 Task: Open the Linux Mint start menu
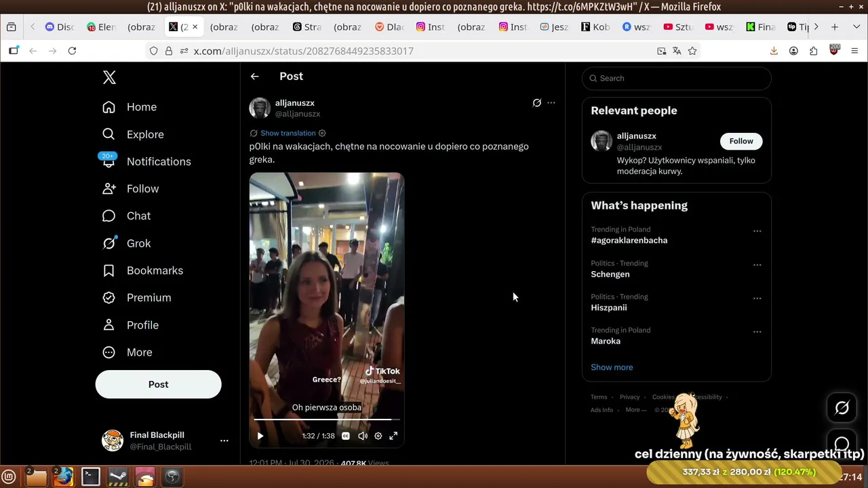coord(9,476)
